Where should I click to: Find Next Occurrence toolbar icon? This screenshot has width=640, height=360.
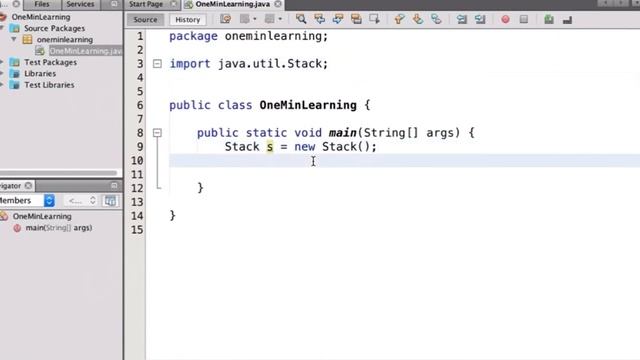coord(338,19)
